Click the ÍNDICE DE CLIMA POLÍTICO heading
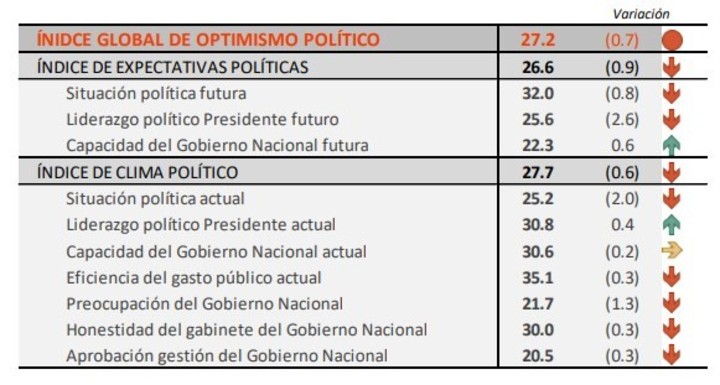 [137, 172]
